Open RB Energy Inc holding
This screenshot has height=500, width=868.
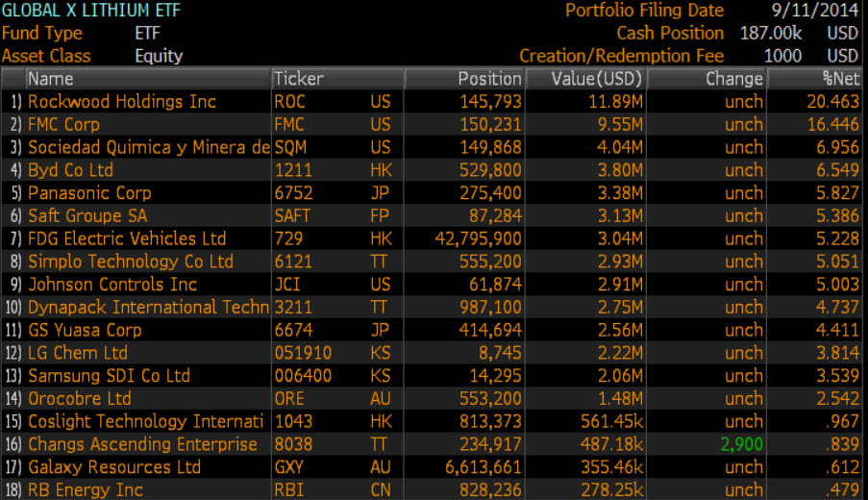tap(86, 489)
